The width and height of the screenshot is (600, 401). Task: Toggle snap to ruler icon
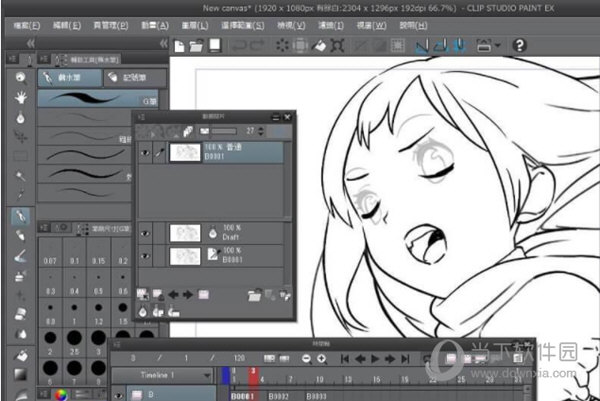(x=422, y=46)
